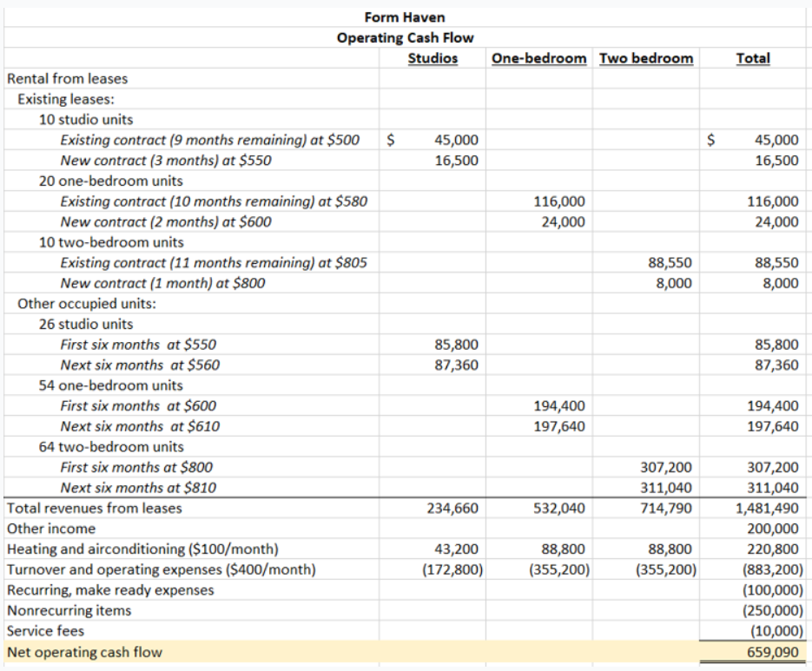Select 'New contract (3 months) at $550'
The height and width of the screenshot is (671, 812).
[x=166, y=161]
